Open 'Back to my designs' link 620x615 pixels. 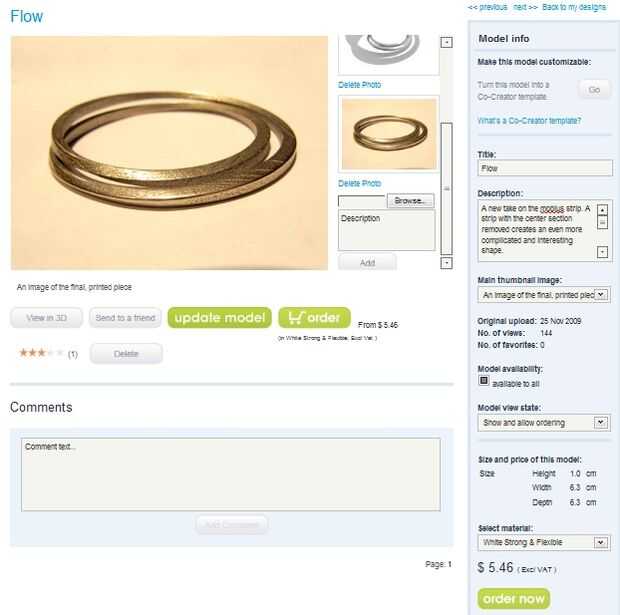[574, 8]
